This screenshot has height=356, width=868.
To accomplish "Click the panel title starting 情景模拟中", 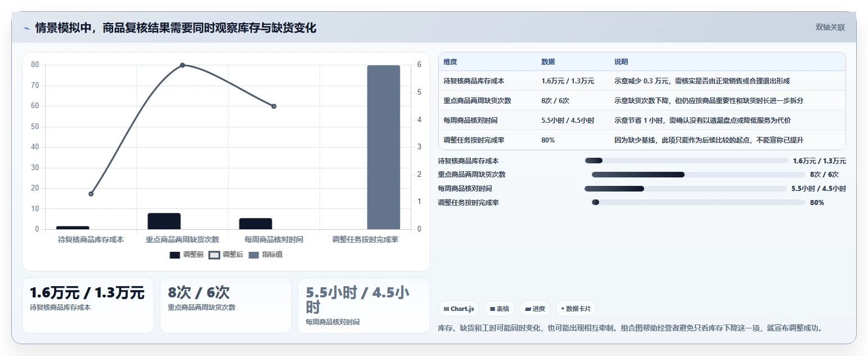I will tap(176, 28).
